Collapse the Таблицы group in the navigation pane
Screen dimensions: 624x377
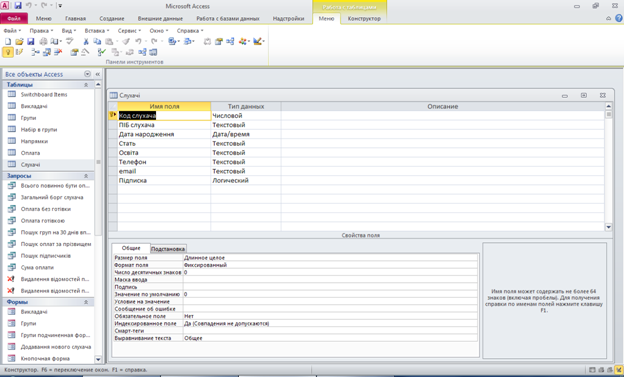pos(86,85)
